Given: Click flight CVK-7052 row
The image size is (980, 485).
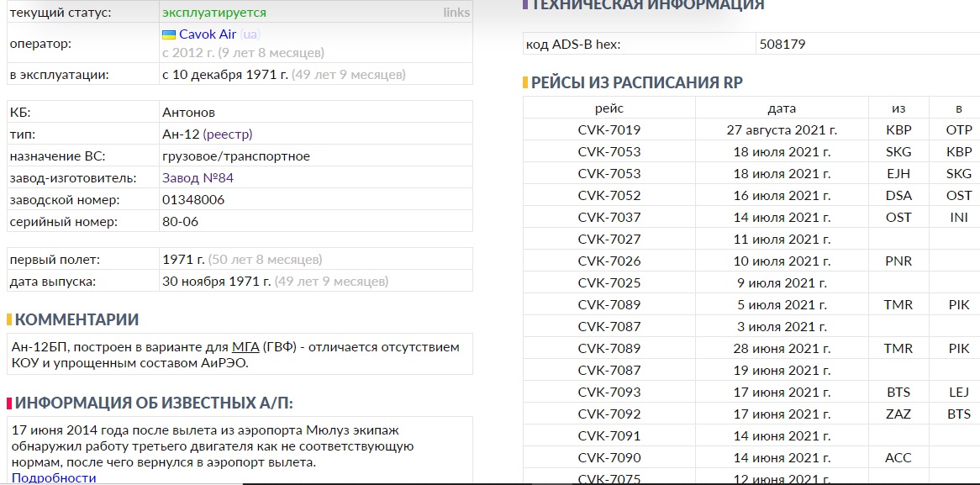Looking at the screenshot, I should [x=609, y=196].
